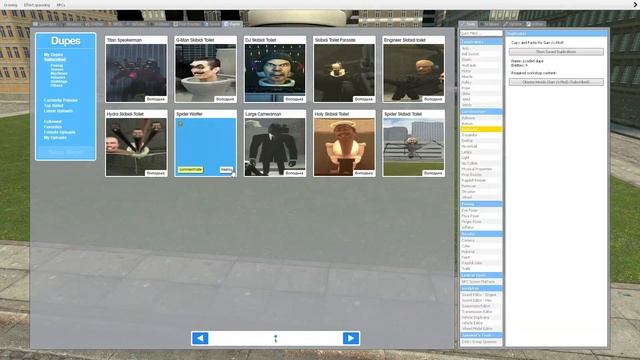Select the No Collide tool
Image resolution: width=640 pixels, height=360 pixels.
click(x=481, y=163)
